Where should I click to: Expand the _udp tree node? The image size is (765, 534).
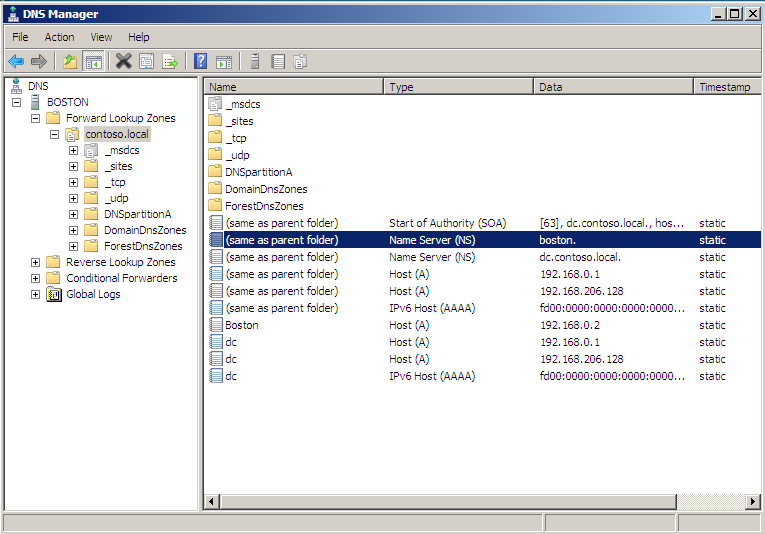pos(74,198)
